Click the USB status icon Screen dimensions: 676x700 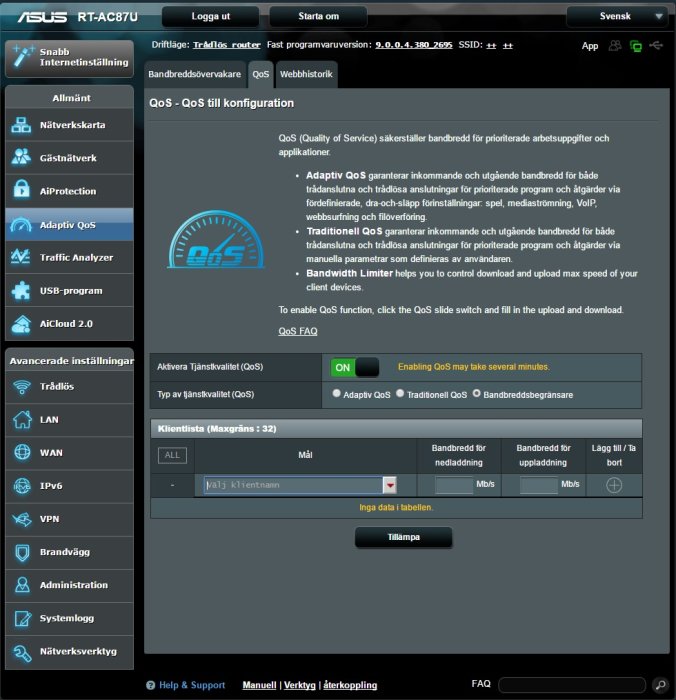point(656,45)
